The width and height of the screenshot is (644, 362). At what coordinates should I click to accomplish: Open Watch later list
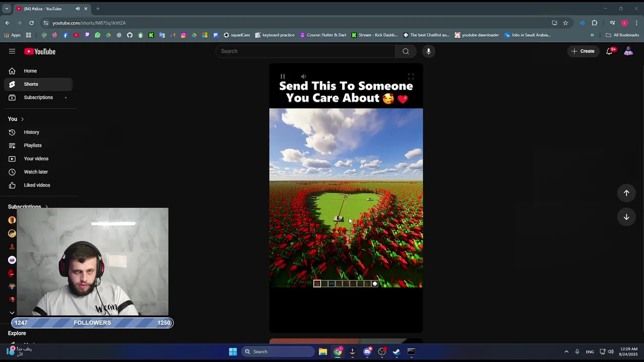tap(38, 172)
